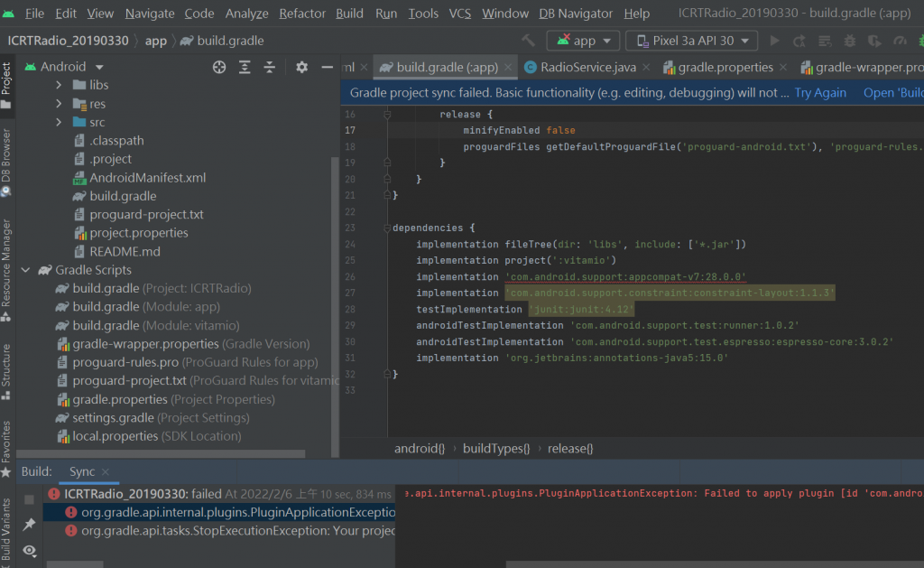Open the Android project view dropdown

tap(99, 67)
